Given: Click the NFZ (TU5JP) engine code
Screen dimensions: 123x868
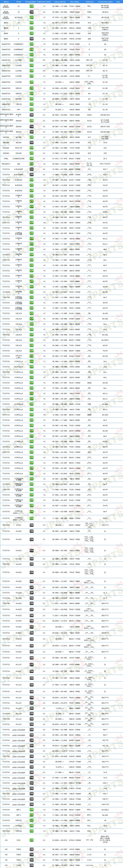Looking at the screenshot, I should 105,164.
